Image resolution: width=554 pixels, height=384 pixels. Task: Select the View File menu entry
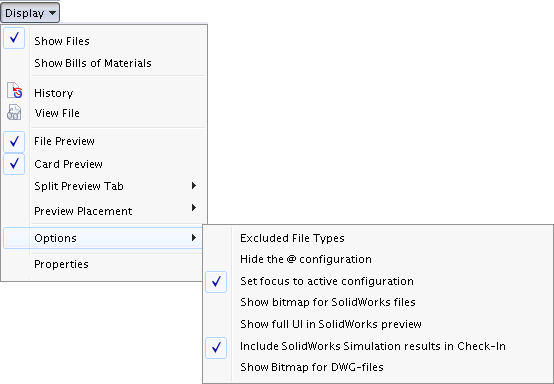coord(57,113)
